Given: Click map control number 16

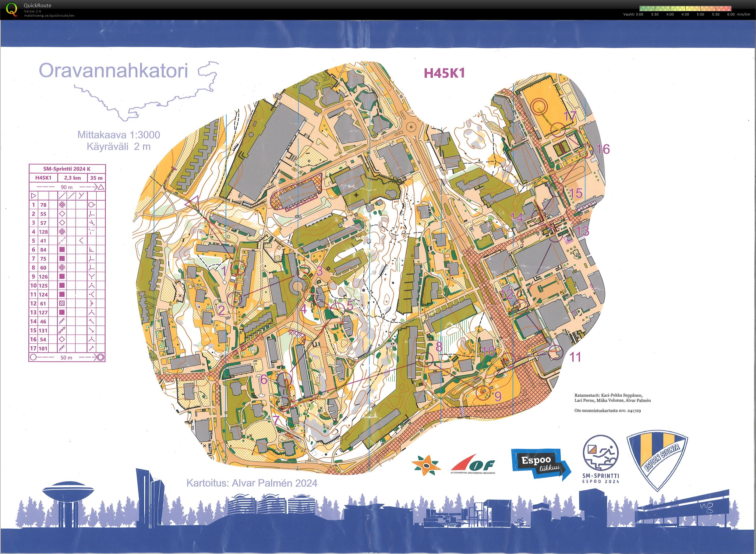Looking at the screenshot, I should tap(603, 149).
